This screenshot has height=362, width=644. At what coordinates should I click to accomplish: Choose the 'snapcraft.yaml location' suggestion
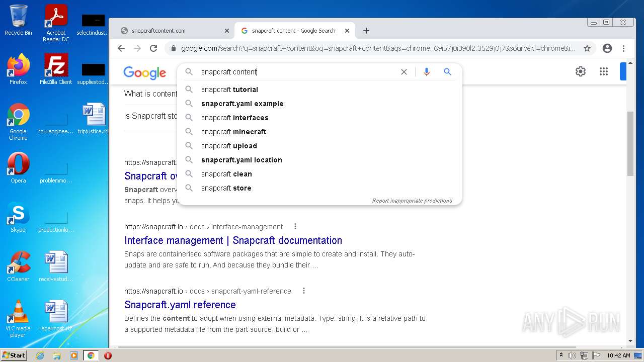(x=319, y=160)
